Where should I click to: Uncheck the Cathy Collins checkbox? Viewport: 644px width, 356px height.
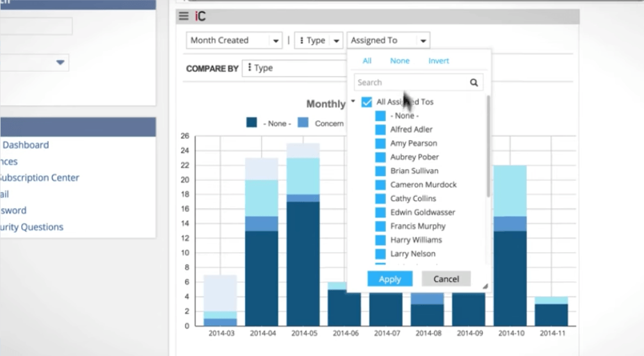pyautogui.click(x=380, y=198)
